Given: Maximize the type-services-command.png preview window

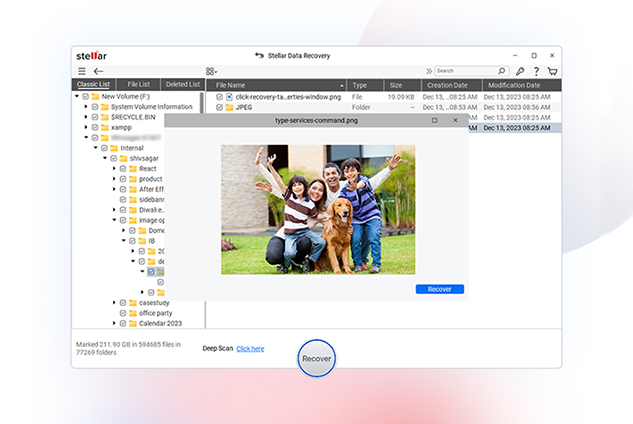Looking at the screenshot, I should (x=434, y=120).
